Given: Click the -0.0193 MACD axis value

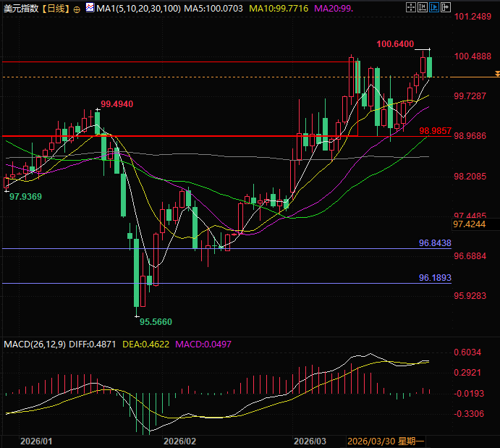Looking at the screenshot, I should coord(469,394).
